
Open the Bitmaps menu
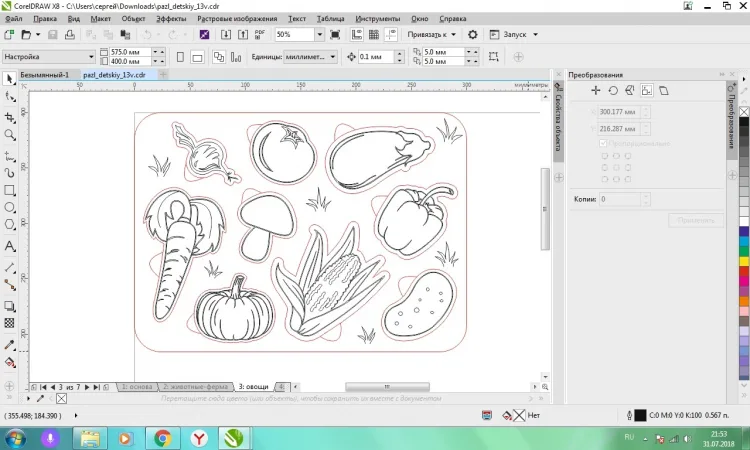click(x=237, y=19)
